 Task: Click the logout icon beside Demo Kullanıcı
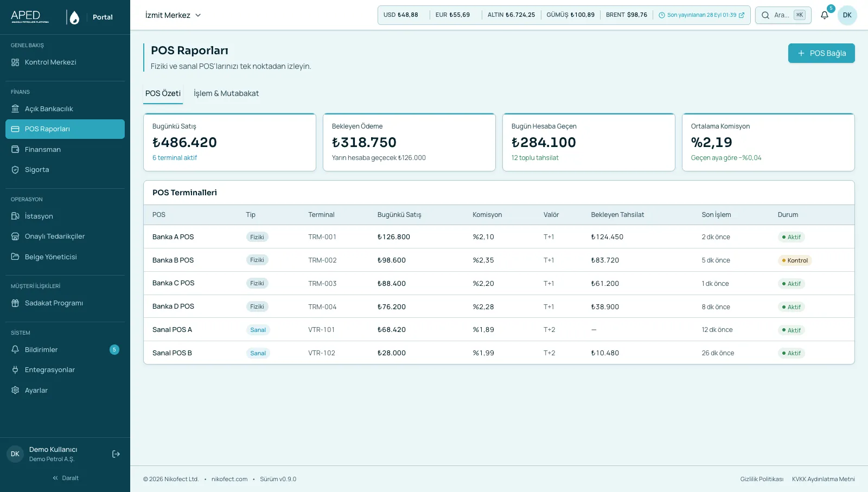coord(116,454)
